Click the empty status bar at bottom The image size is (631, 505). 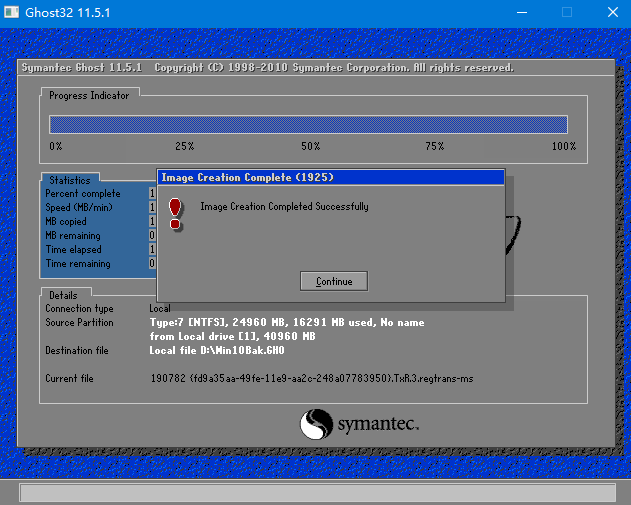tap(315, 492)
